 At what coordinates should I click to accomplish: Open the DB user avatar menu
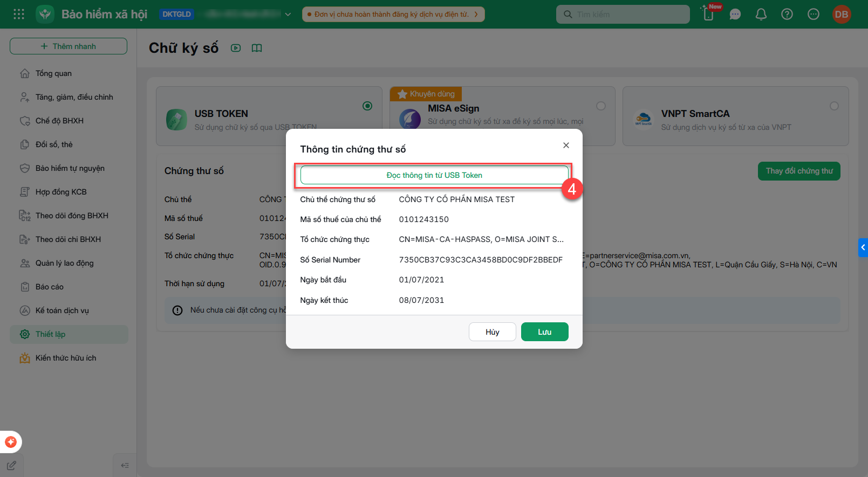point(842,15)
